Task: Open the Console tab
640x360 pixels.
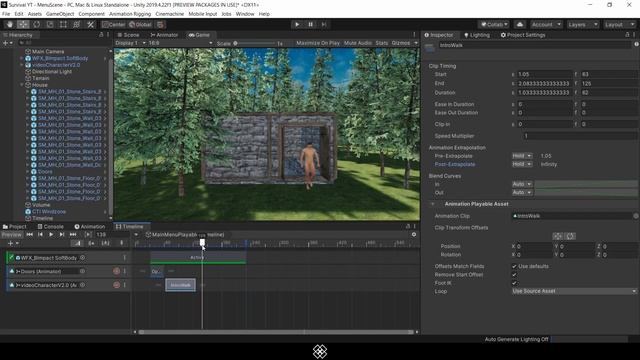Action: (51, 227)
